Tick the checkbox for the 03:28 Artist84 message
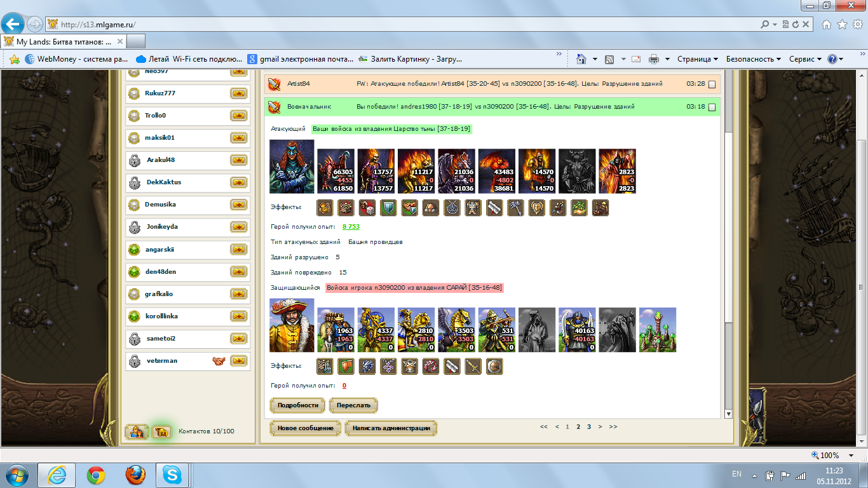Screen dimensions: 868x488 (712, 85)
